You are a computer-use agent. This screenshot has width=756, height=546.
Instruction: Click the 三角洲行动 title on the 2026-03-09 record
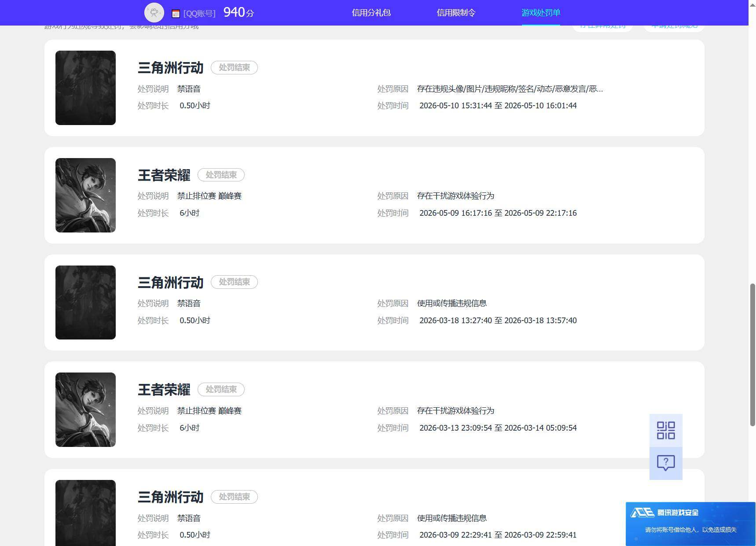click(x=170, y=497)
